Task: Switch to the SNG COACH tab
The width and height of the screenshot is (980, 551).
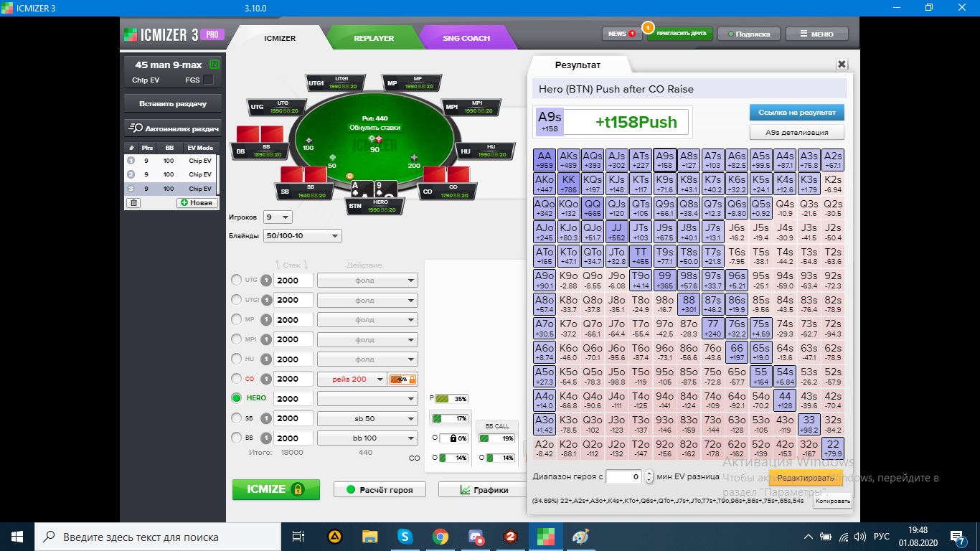Action: pos(466,38)
